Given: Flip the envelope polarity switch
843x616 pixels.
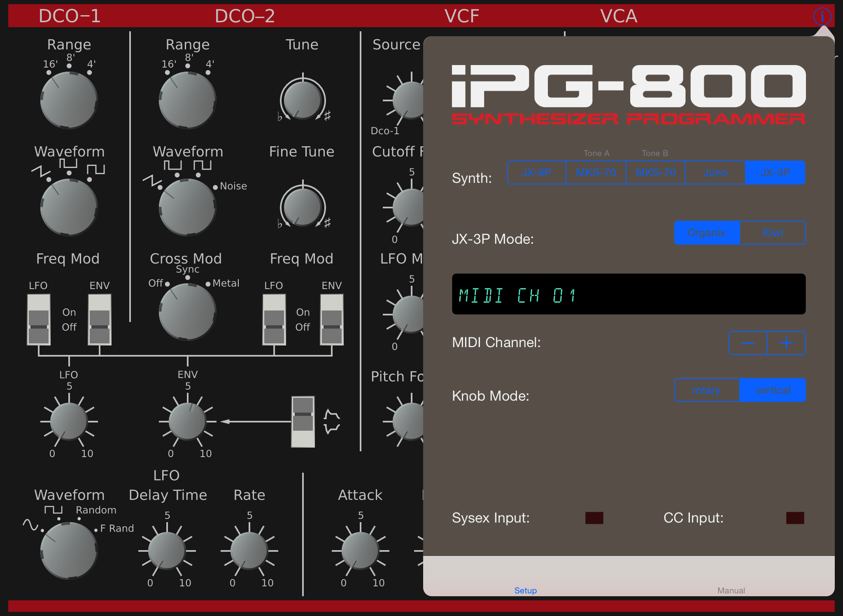Looking at the screenshot, I should (303, 422).
